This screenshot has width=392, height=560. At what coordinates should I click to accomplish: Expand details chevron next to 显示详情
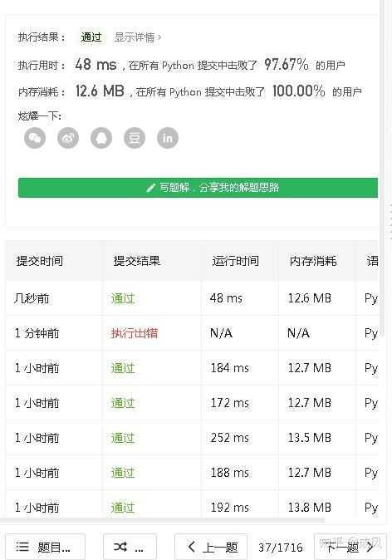159,37
